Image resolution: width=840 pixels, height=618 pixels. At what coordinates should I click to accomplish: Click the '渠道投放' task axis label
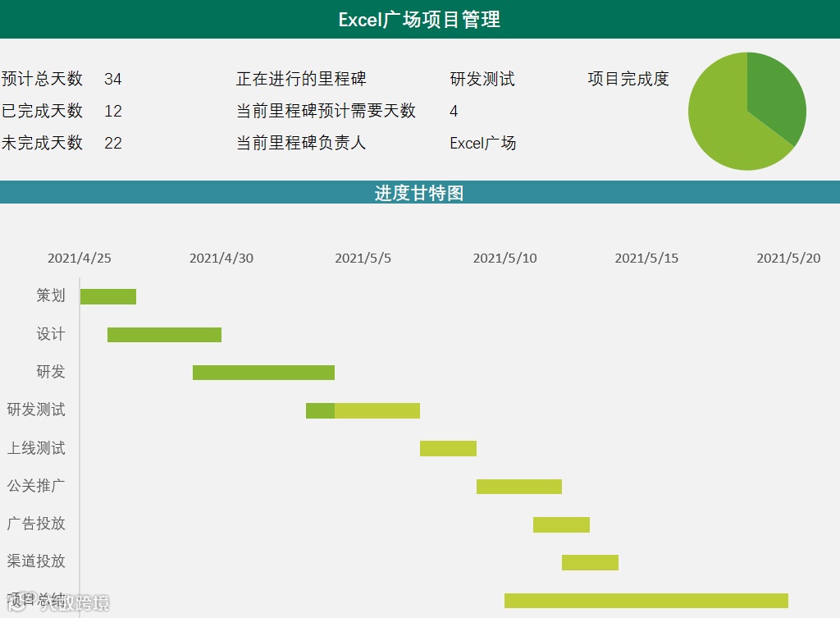36,561
